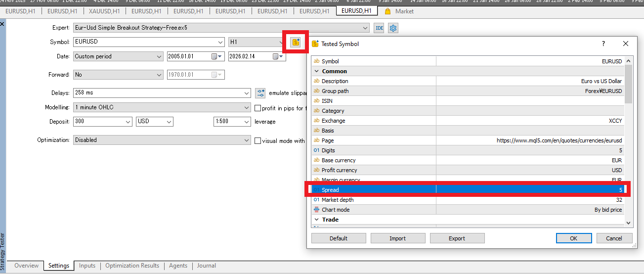Enable visual mode checkbox

click(258, 140)
